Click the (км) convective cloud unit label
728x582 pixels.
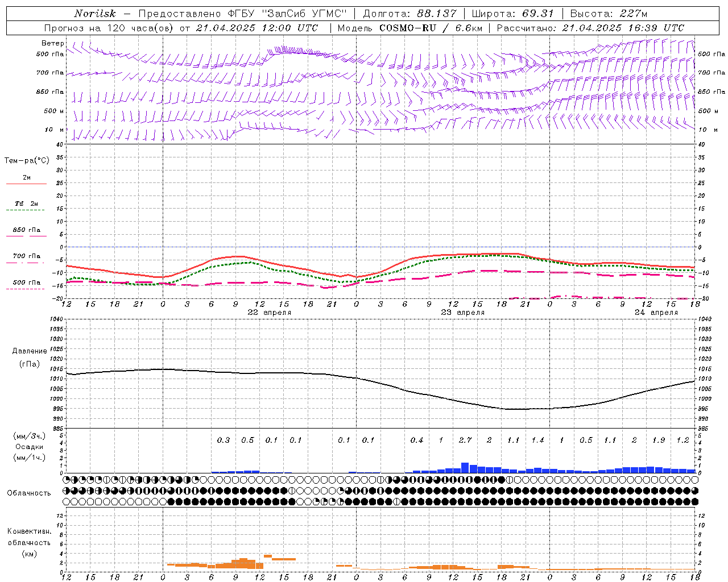[x=29, y=554]
